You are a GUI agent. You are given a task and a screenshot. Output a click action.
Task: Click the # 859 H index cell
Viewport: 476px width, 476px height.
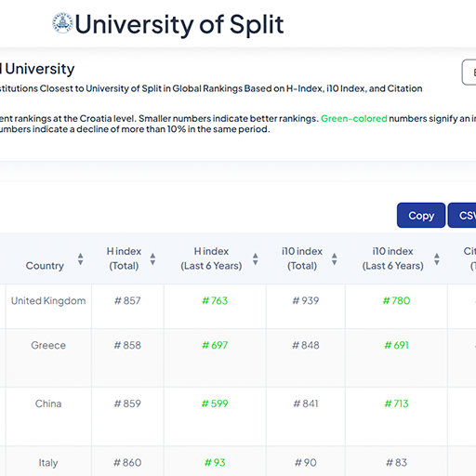[127, 416]
